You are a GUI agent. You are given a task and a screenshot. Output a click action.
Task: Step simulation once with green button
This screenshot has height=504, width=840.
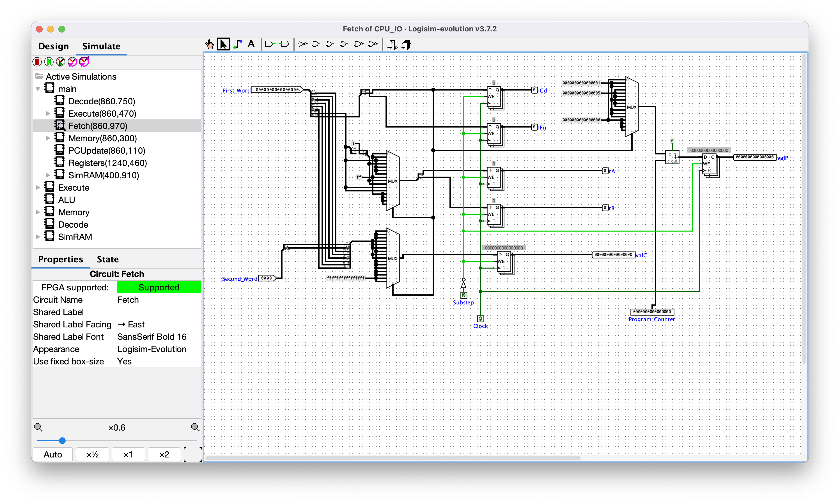point(49,62)
